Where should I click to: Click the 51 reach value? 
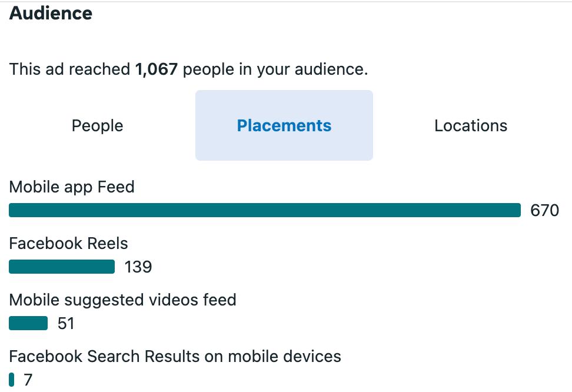point(65,324)
